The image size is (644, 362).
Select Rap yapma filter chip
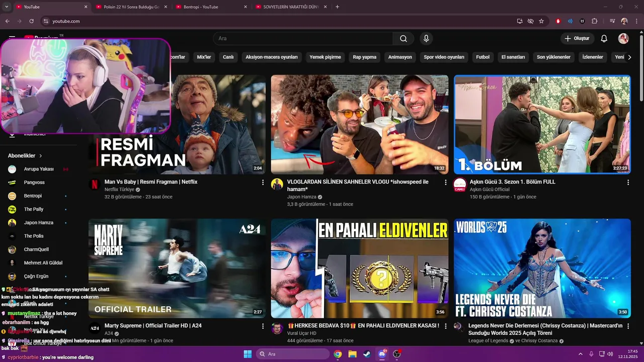pos(365,57)
